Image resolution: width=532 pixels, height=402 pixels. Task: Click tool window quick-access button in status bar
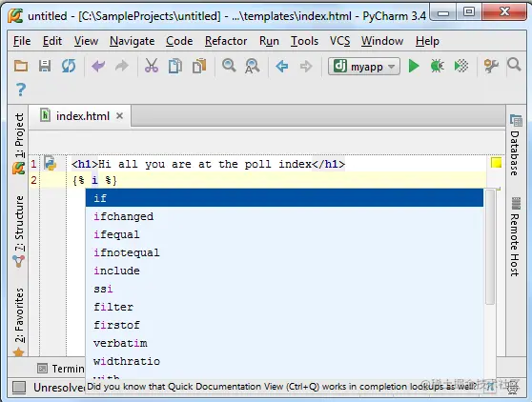[x=19, y=387]
